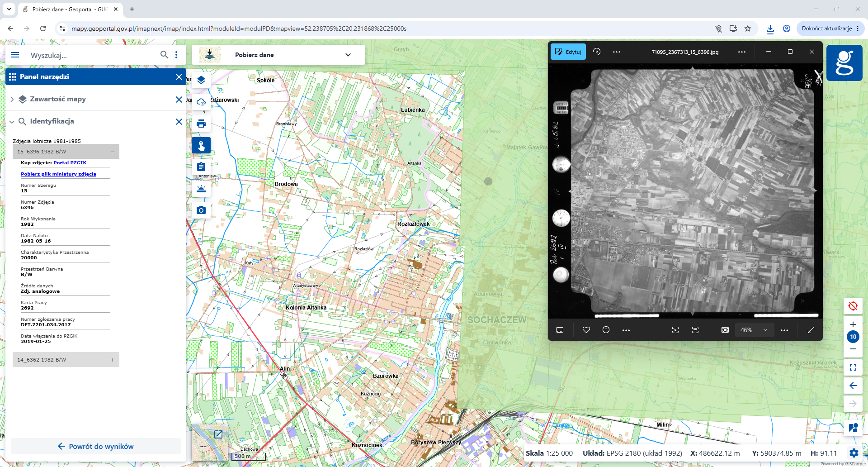Select the identify pointer tool
Image resolution: width=868 pixels, height=467 pixels.
pos(201,145)
